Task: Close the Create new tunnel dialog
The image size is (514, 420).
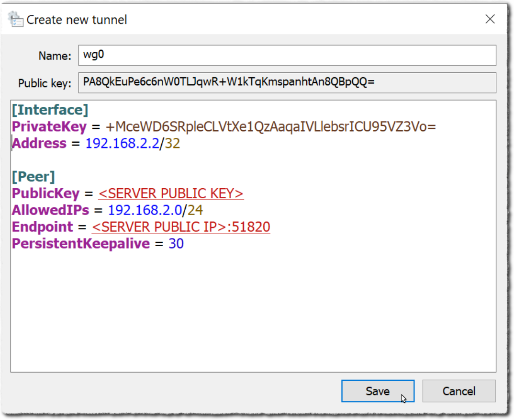Action: point(490,19)
